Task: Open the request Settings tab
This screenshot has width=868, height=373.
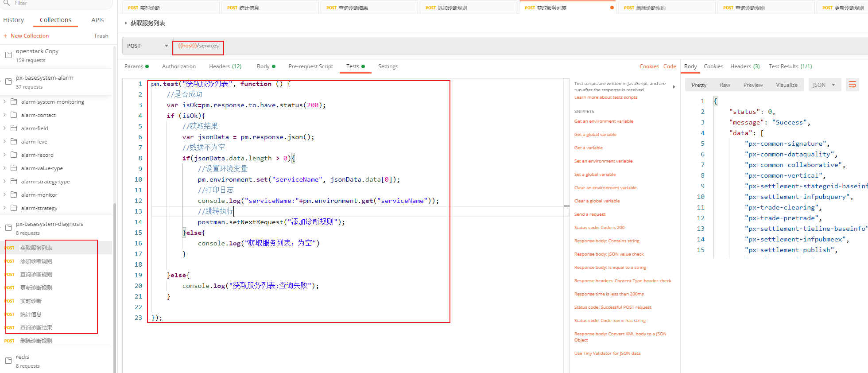Action: 388,66
